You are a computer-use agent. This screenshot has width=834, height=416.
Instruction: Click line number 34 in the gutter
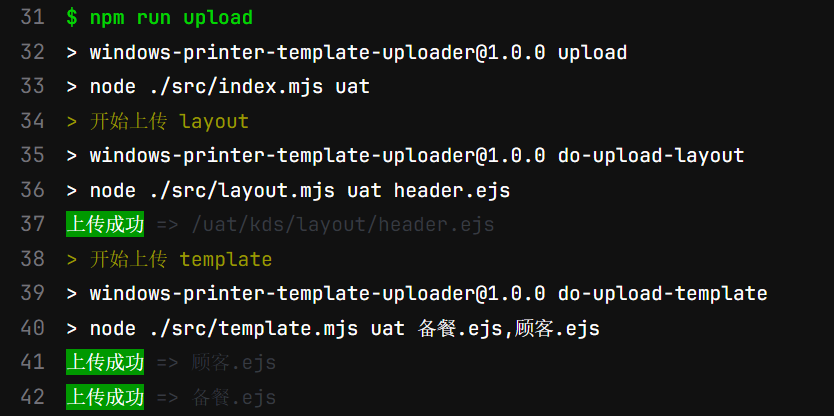point(32,121)
